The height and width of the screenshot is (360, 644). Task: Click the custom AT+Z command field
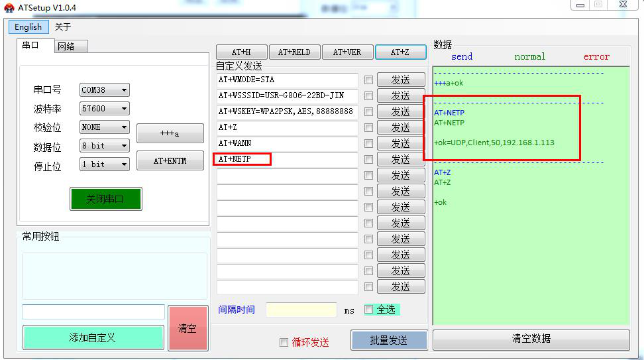pyautogui.click(x=287, y=127)
